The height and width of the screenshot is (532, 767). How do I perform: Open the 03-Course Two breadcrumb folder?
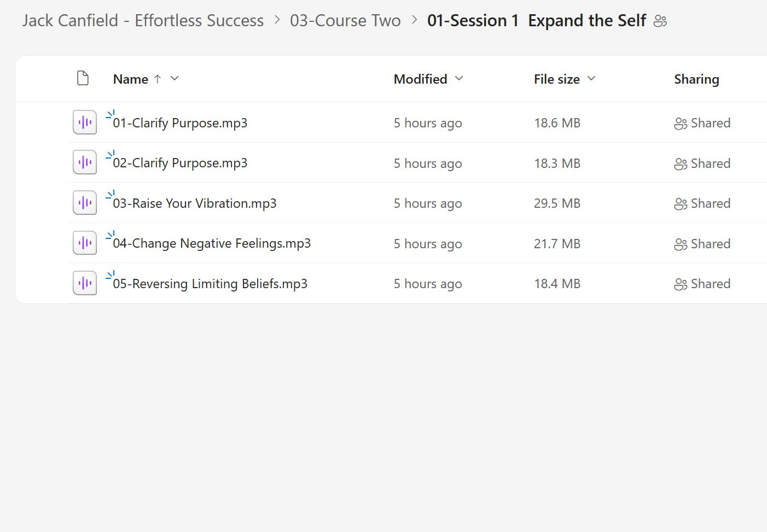346,20
